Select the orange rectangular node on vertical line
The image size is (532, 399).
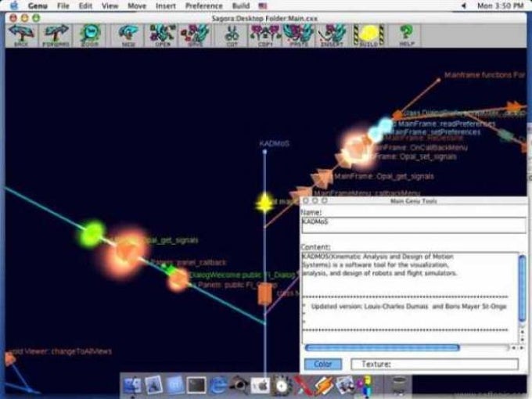pyautogui.click(x=264, y=294)
